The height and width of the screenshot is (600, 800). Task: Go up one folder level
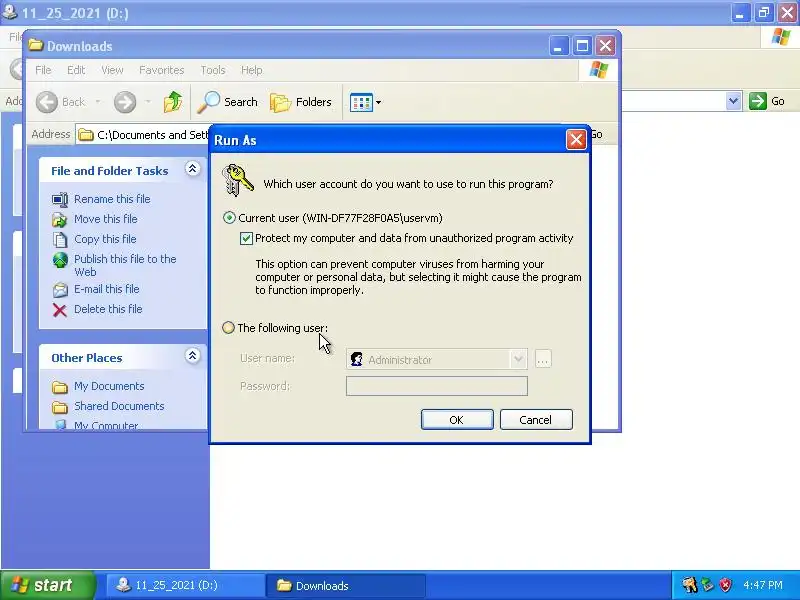[x=173, y=102]
